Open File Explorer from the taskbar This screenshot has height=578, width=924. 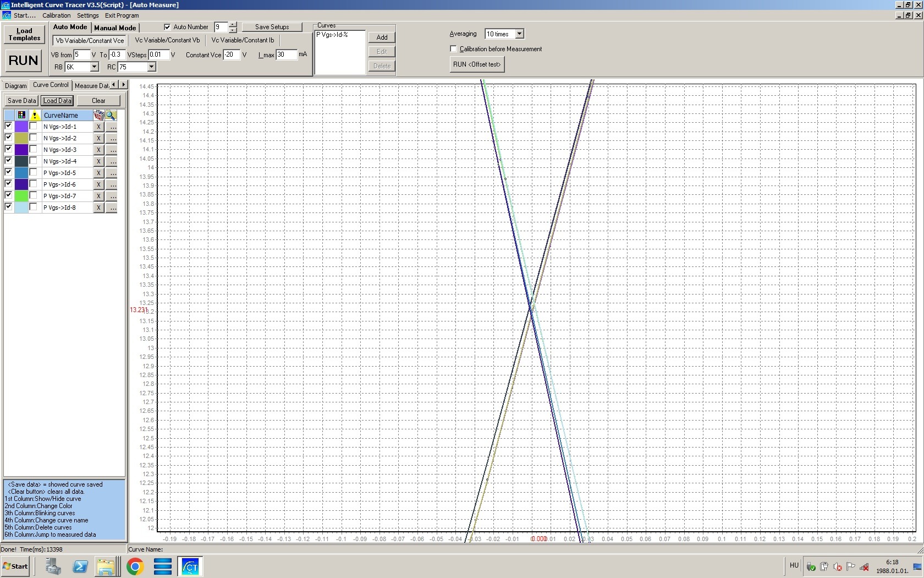tap(107, 566)
